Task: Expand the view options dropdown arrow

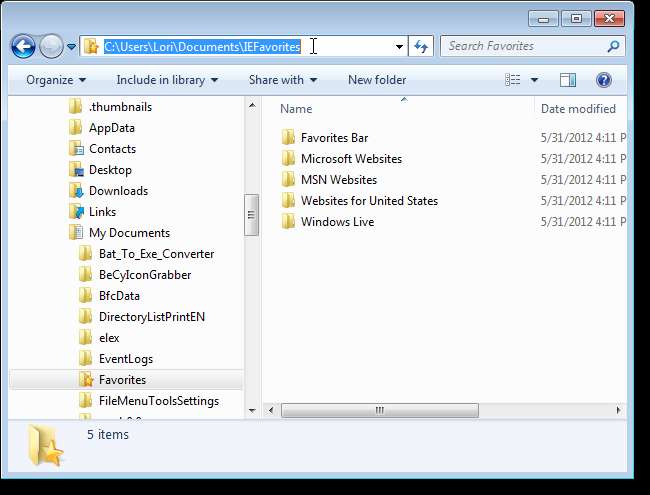Action: (534, 80)
